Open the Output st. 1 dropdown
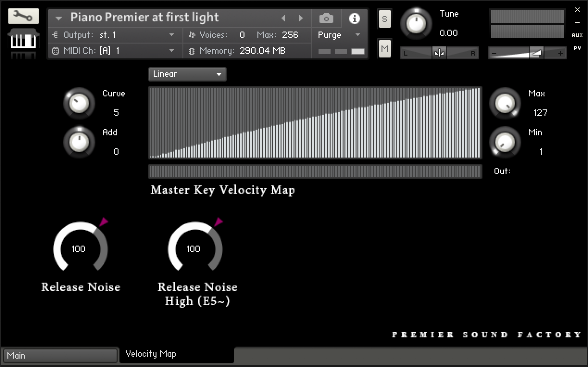 tap(172, 35)
